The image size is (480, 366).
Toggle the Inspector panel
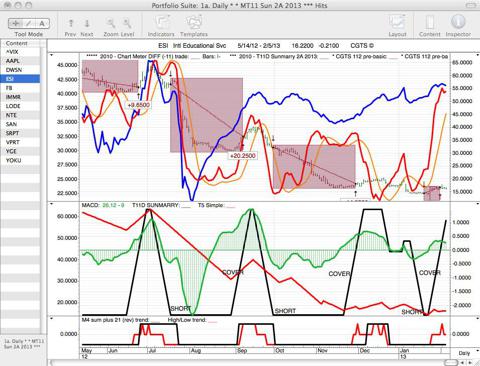(458, 22)
